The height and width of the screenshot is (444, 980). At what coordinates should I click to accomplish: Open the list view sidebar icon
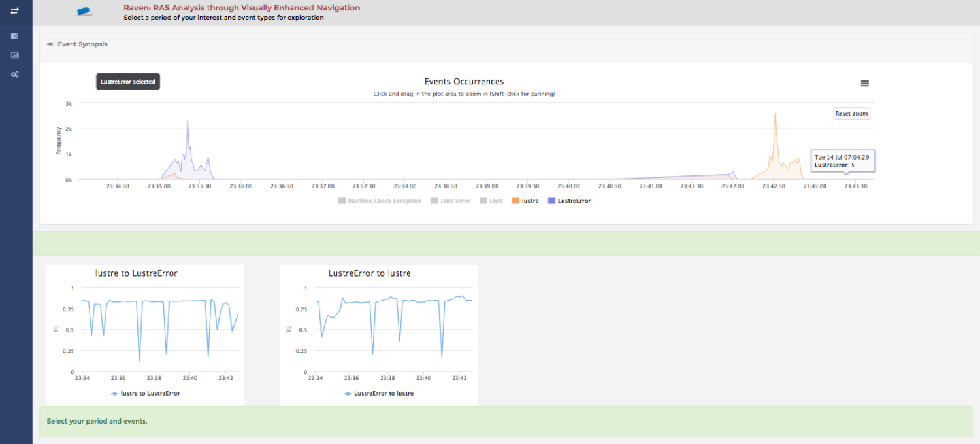pyautogui.click(x=14, y=36)
